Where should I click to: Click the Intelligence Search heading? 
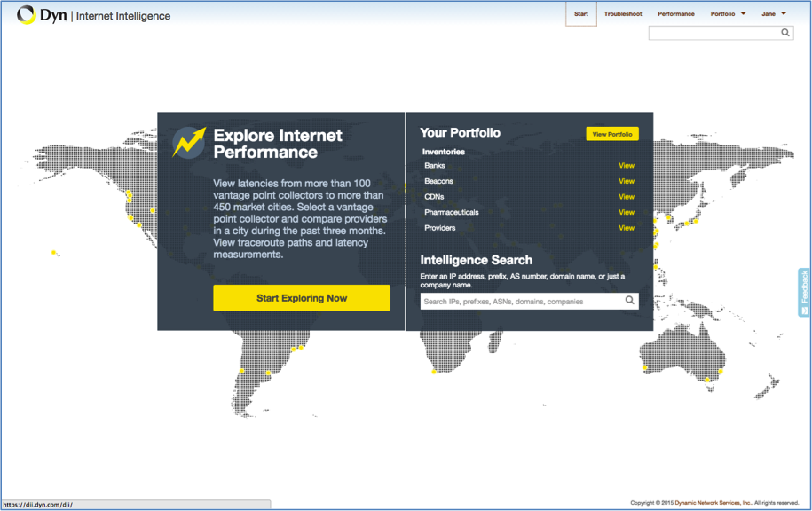pos(476,260)
